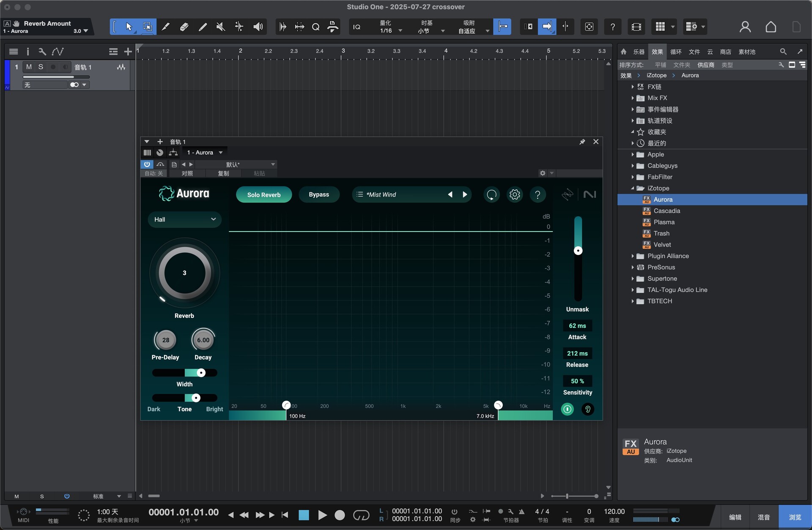Open the 1 - Aurora insert dropdown
Image resolution: width=812 pixels, height=530 pixels.
pos(205,153)
